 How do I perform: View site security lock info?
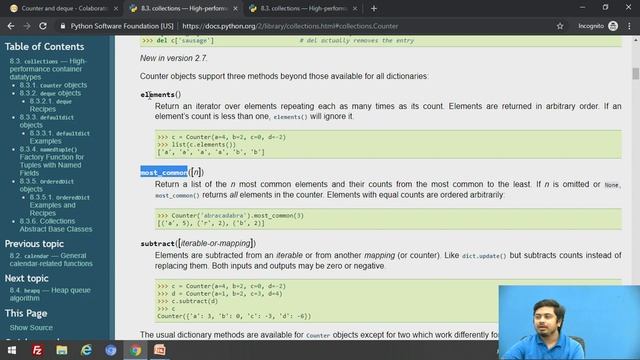(x=62, y=26)
